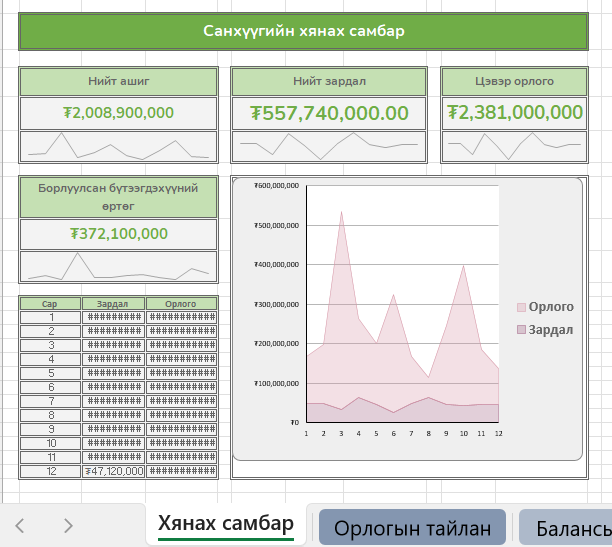Select the Сар column header in table
This screenshot has width=612, height=547.
click(x=50, y=303)
